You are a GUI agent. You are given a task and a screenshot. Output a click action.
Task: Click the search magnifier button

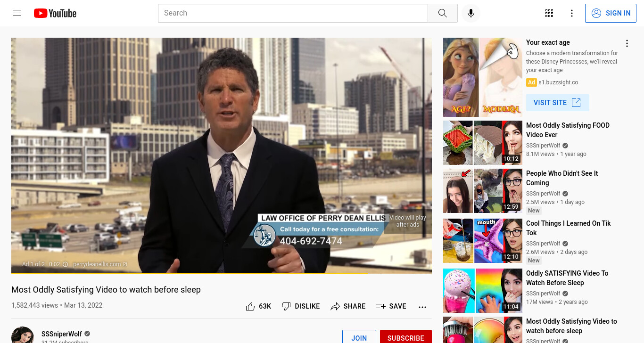coord(442,13)
